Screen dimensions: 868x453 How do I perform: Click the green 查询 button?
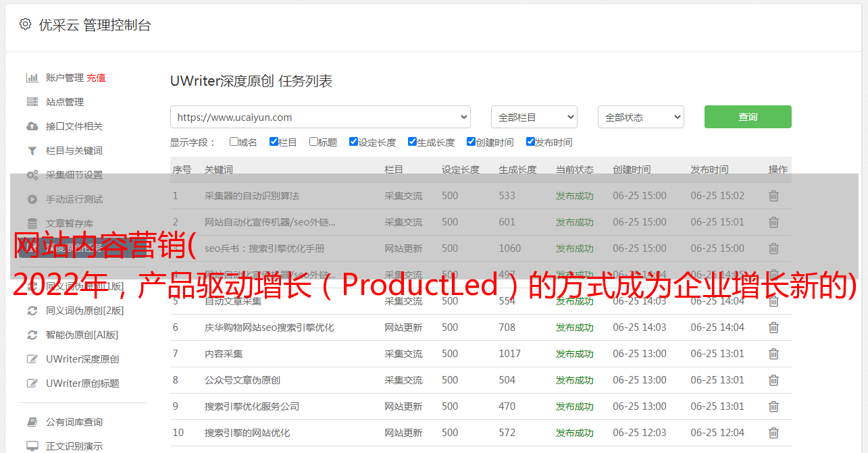coord(748,117)
